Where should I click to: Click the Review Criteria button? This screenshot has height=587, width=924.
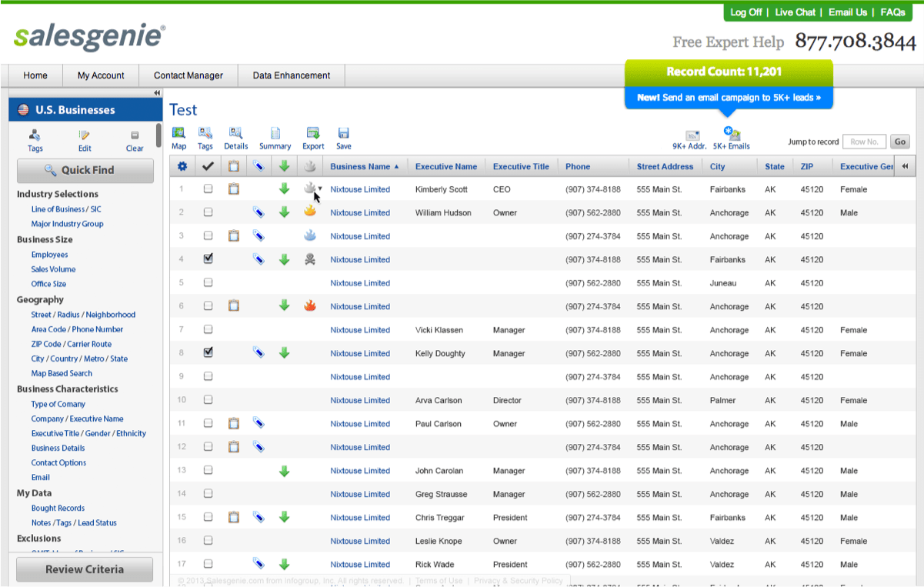(85, 569)
